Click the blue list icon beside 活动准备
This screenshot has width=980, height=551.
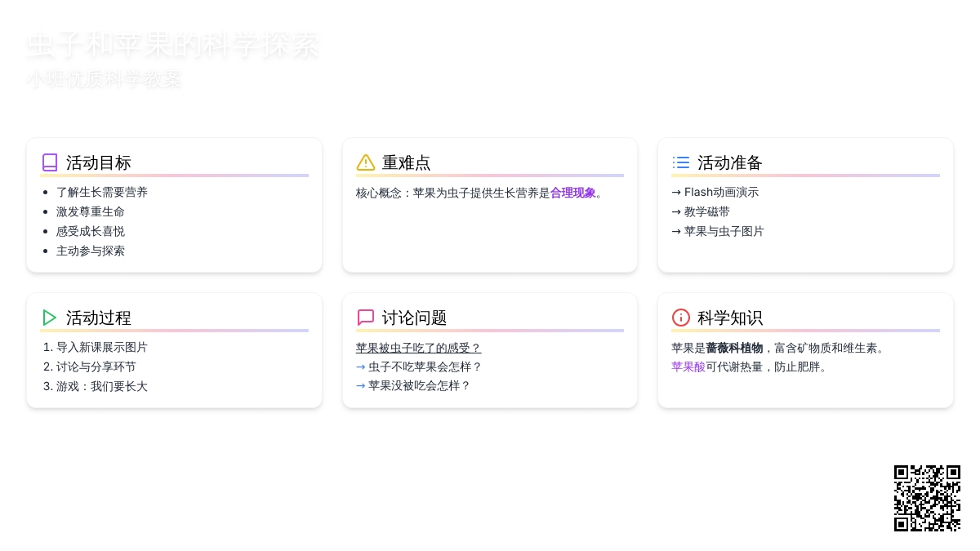coord(681,162)
